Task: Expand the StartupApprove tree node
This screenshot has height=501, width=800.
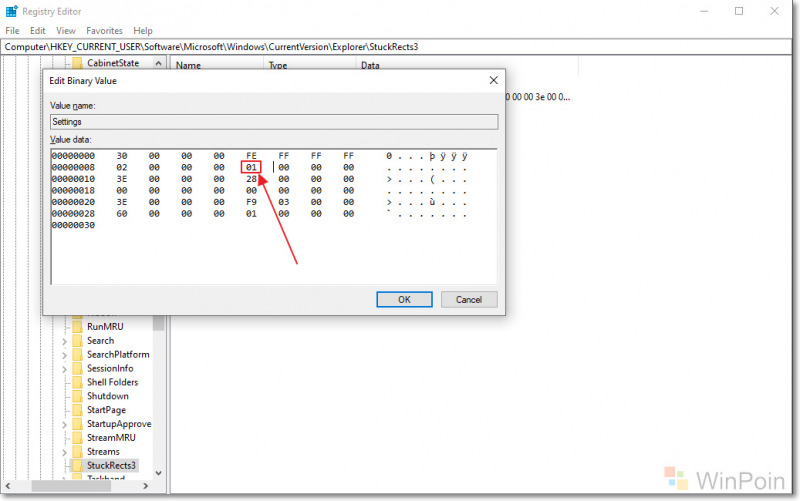Action: (64, 424)
